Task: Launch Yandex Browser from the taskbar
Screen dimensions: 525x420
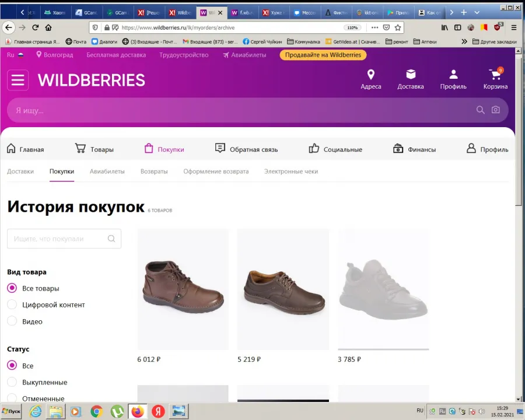Action: (158, 411)
